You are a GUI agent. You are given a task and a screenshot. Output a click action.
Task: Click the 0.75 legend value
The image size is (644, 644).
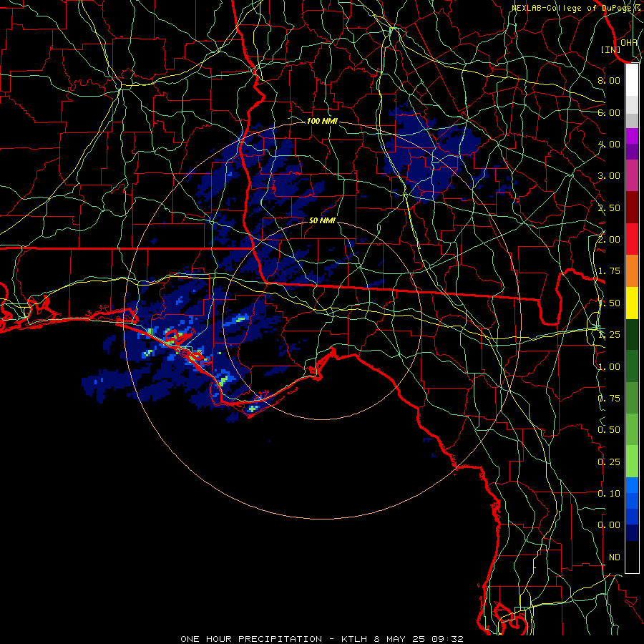point(609,399)
